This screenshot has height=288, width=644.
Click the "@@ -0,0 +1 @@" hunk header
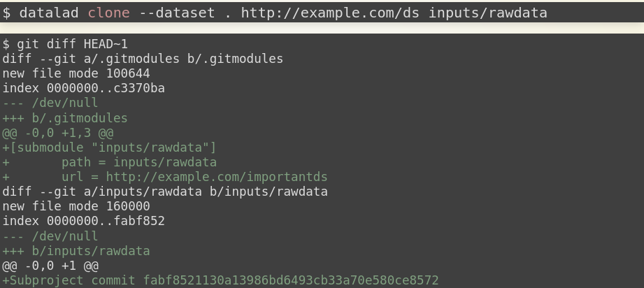click(x=50, y=266)
